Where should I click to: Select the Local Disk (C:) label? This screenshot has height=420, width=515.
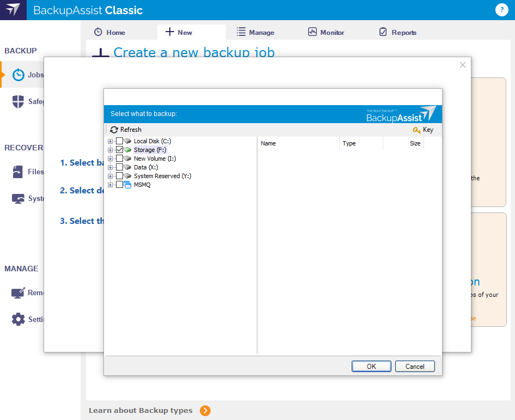[x=152, y=141]
